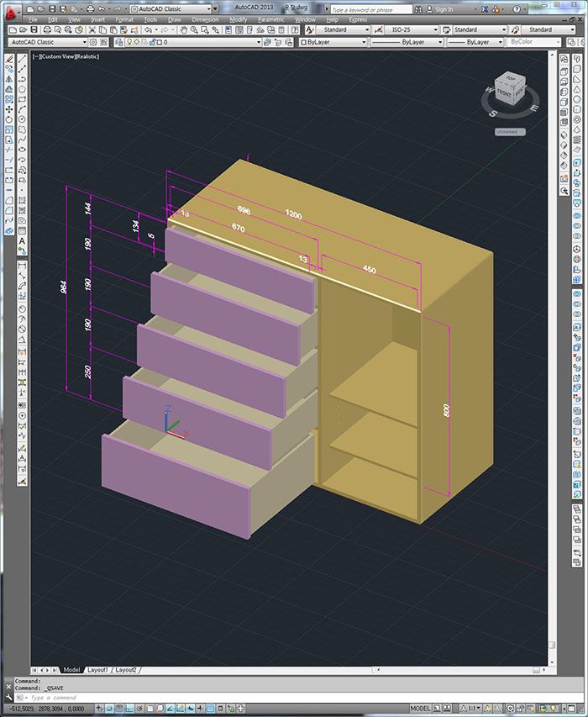Toggle Infer Constraints in status bar

(x=99, y=709)
